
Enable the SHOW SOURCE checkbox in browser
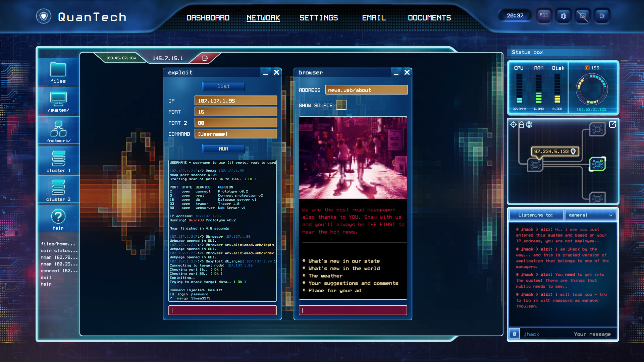[341, 105]
